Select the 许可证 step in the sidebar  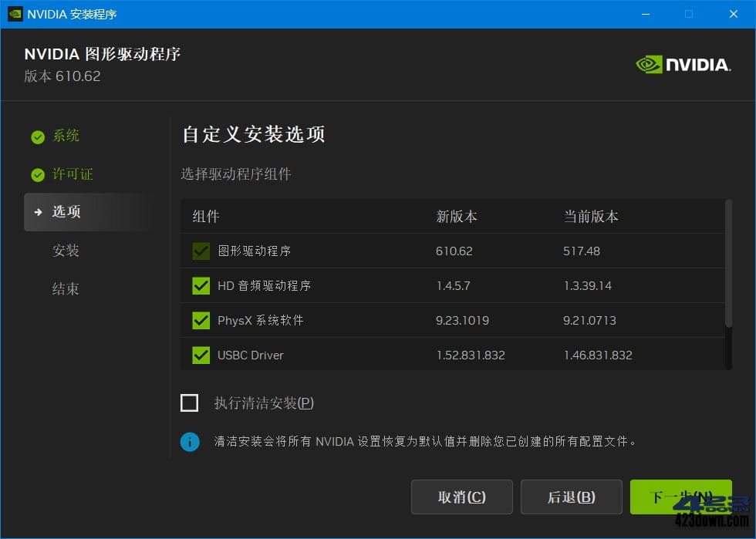[73, 174]
